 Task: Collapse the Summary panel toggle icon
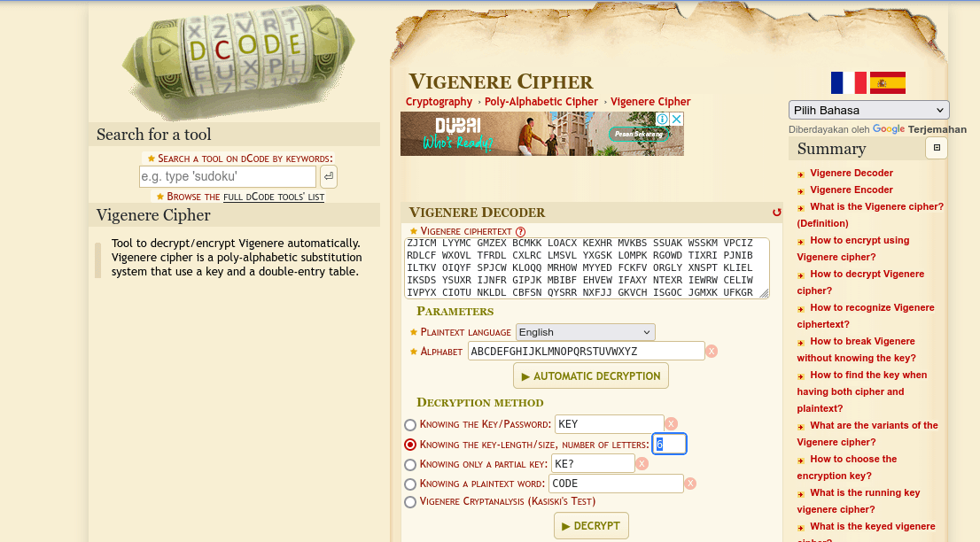[936, 149]
